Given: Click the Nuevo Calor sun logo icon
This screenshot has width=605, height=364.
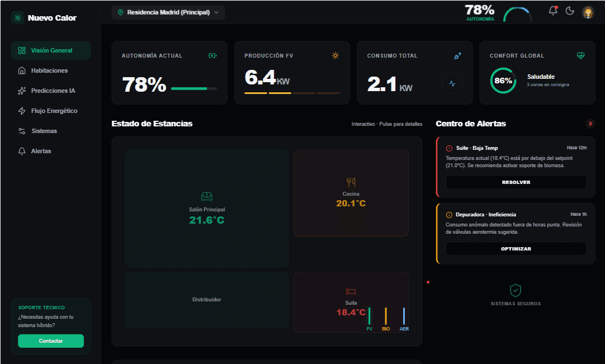Looking at the screenshot, I should coord(18,18).
